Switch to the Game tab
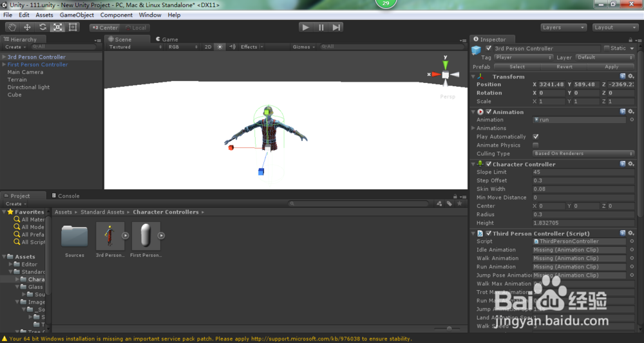This screenshot has height=343, width=644. coord(167,39)
